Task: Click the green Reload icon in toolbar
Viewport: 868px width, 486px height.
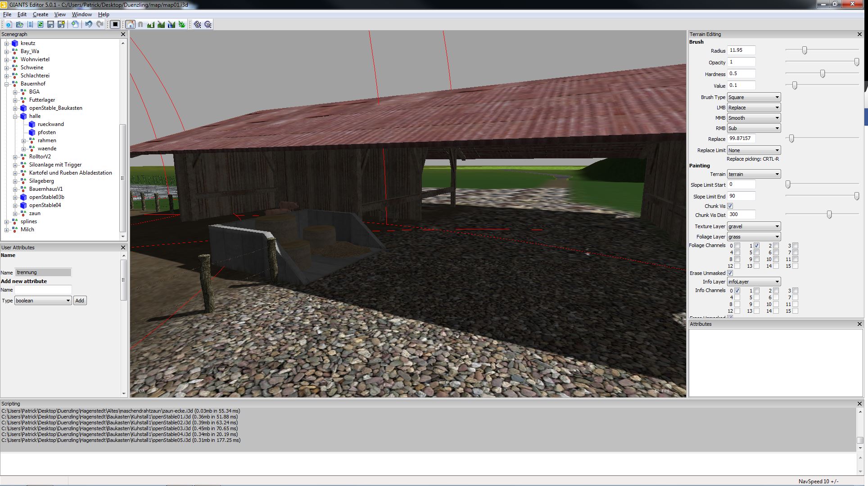Action: [x=41, y=24]
